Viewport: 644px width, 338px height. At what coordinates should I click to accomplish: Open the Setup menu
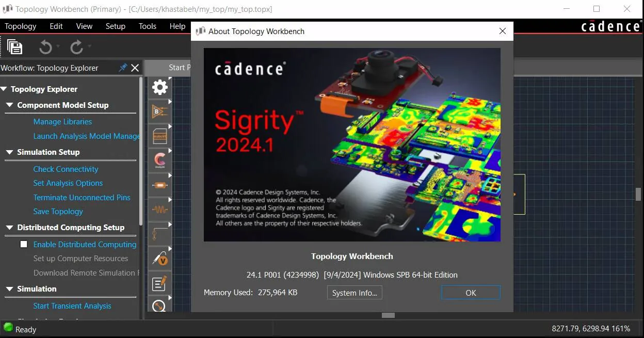[x=116, y=26]
